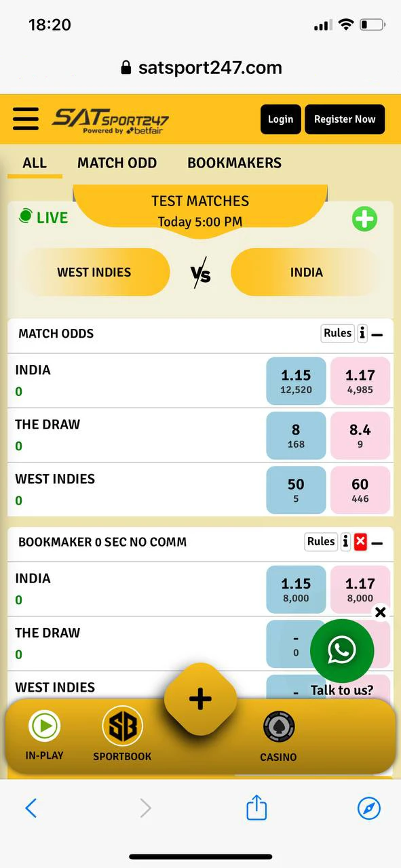The height and width of the screenshot is (868, 401).
Task: Click the info icon next to MATCH ODDS Rules
Action: [x=362, y=333]
